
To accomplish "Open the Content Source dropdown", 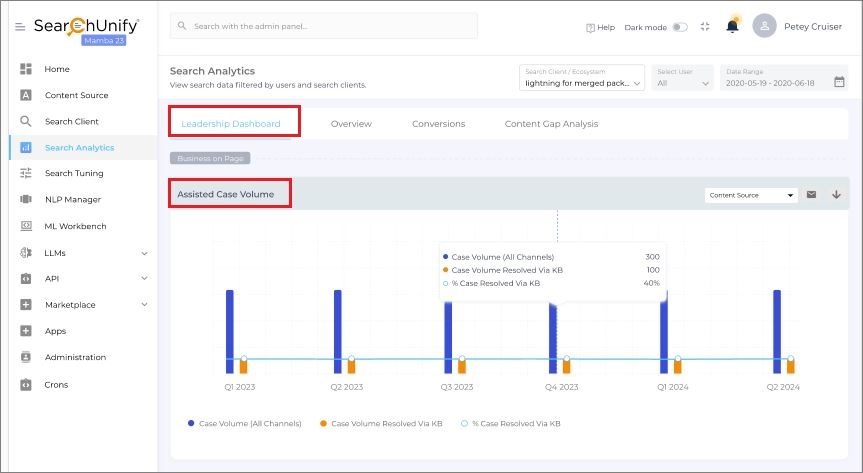I will click(750, 195).
